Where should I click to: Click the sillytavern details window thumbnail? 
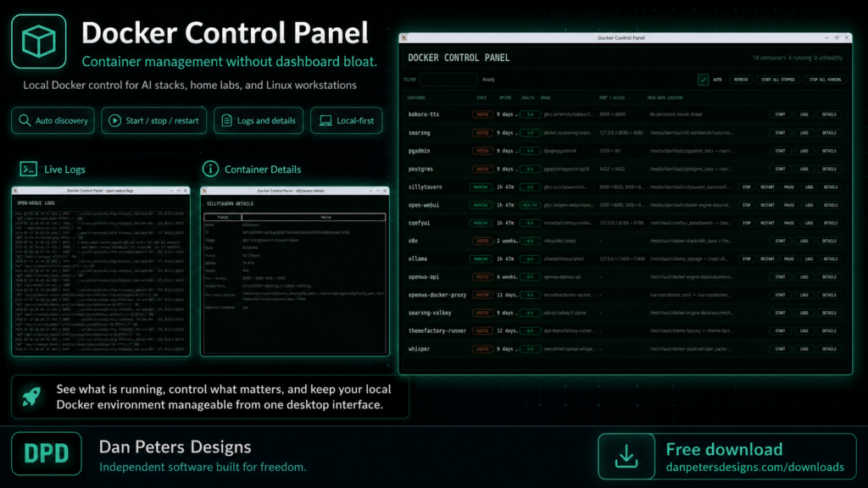coord(294,271)
